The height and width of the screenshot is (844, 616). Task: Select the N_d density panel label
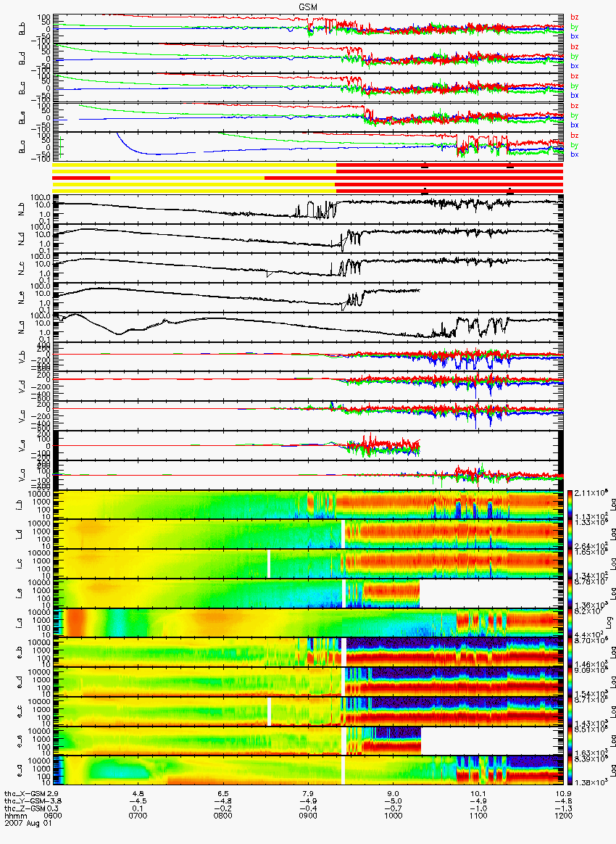[22, 238]
